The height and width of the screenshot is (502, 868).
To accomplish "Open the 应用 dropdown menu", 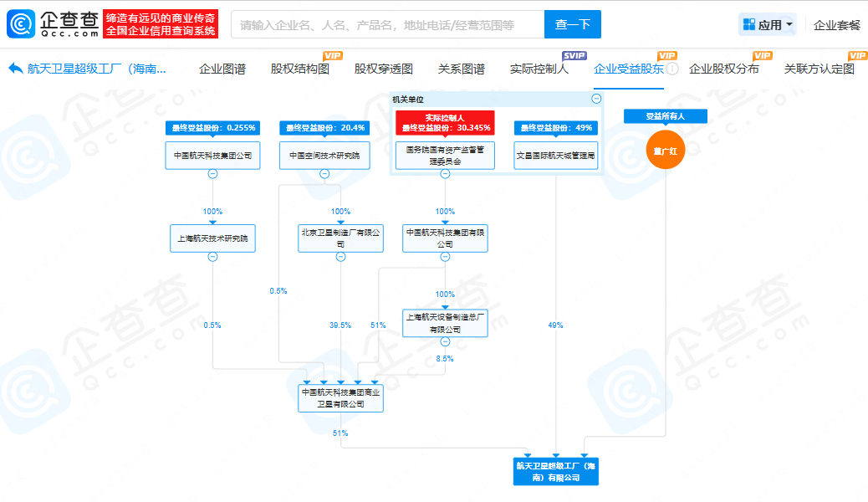I will point(768,24).
